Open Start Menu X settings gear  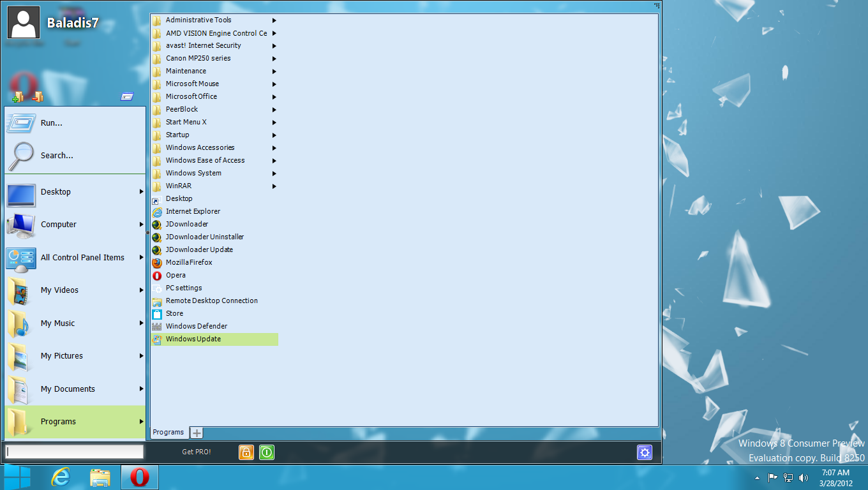coord(645,452)
